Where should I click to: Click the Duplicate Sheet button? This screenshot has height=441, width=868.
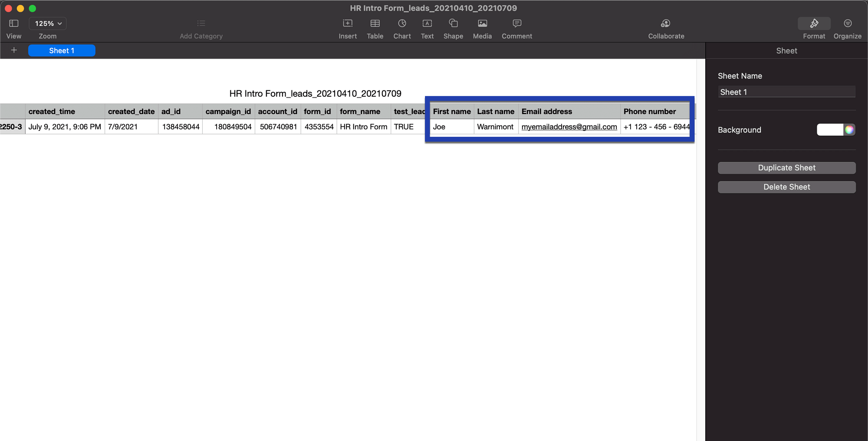pyautogui.click(x=786, y=168)
